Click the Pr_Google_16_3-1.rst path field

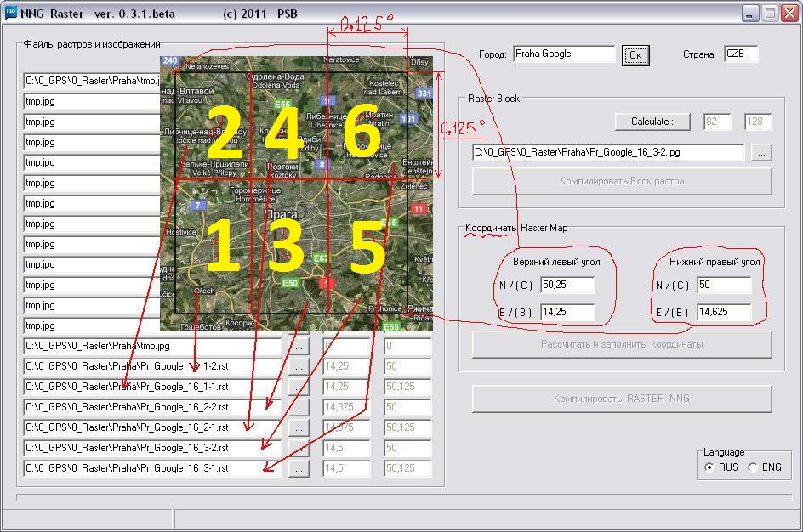click(152, 468)
